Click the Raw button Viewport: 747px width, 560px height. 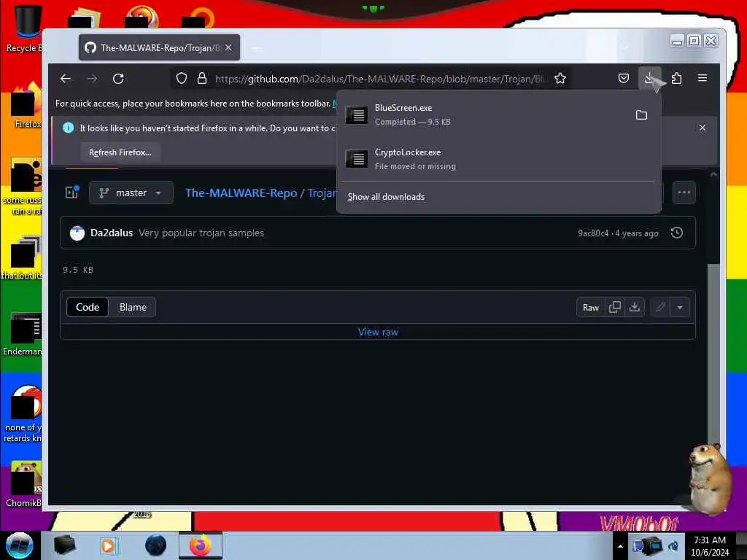tap(591, 308)
